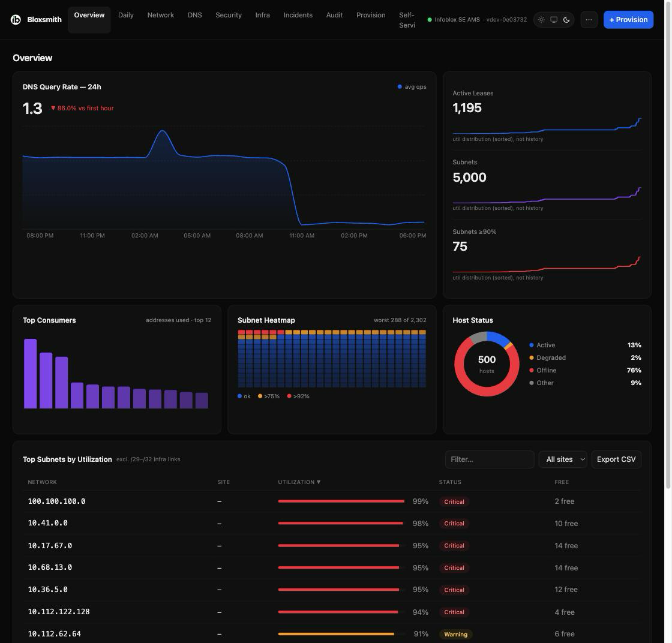Click utilization bar for 10.41.0.0
This screenshot has height=643, width=672.
click(x=341, y=523)
